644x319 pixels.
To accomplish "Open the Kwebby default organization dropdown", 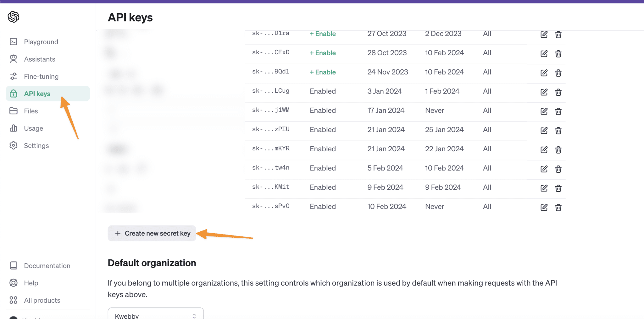I will 156,315.
